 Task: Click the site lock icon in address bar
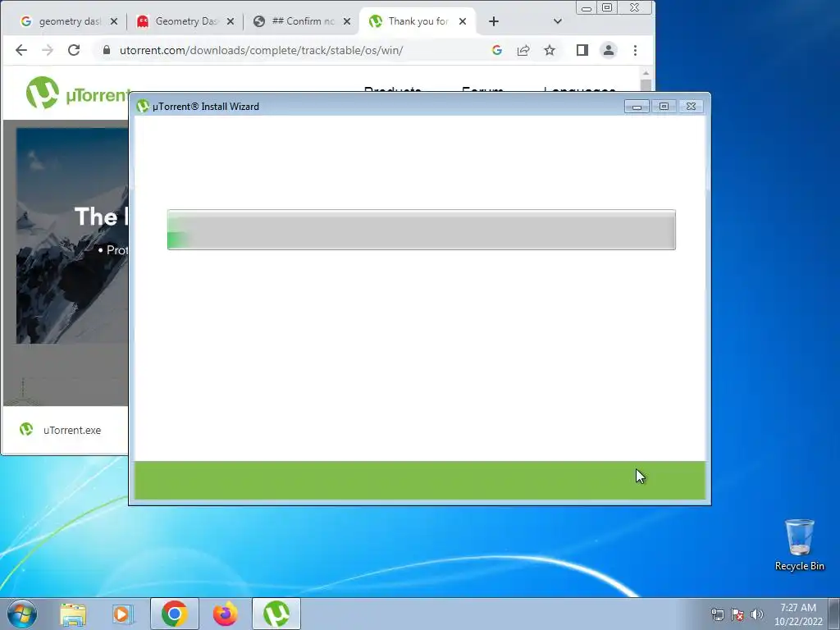point(107,50)
